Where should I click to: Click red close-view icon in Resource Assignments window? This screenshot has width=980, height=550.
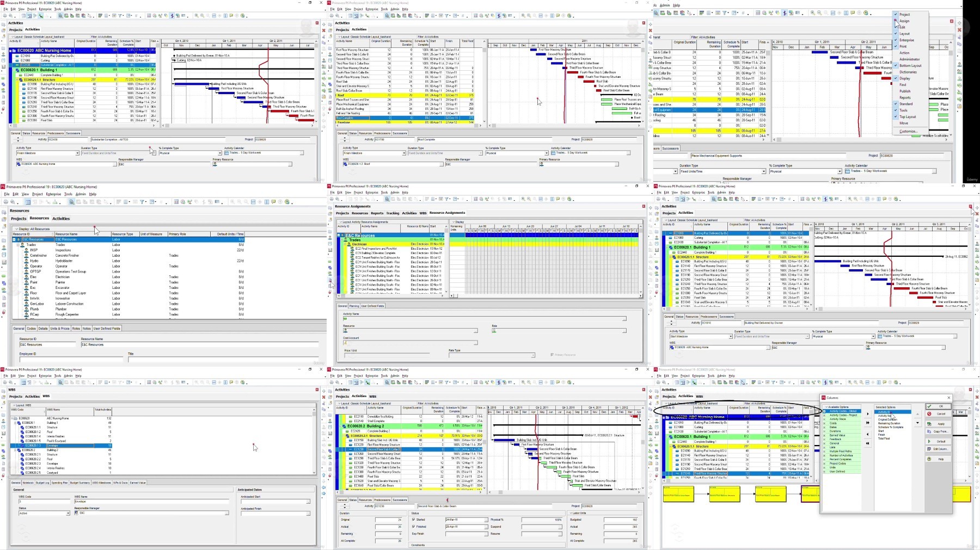(x=644, y=206)
